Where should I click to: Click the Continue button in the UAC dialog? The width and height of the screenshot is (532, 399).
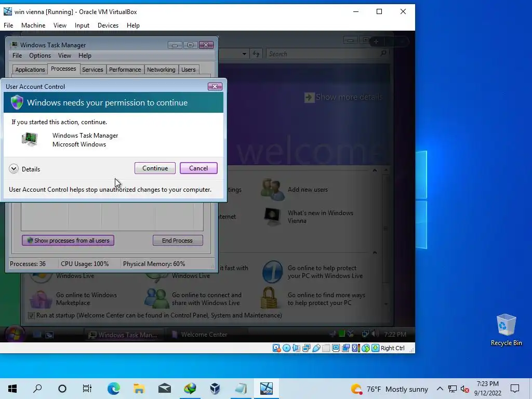click(155, 168)
